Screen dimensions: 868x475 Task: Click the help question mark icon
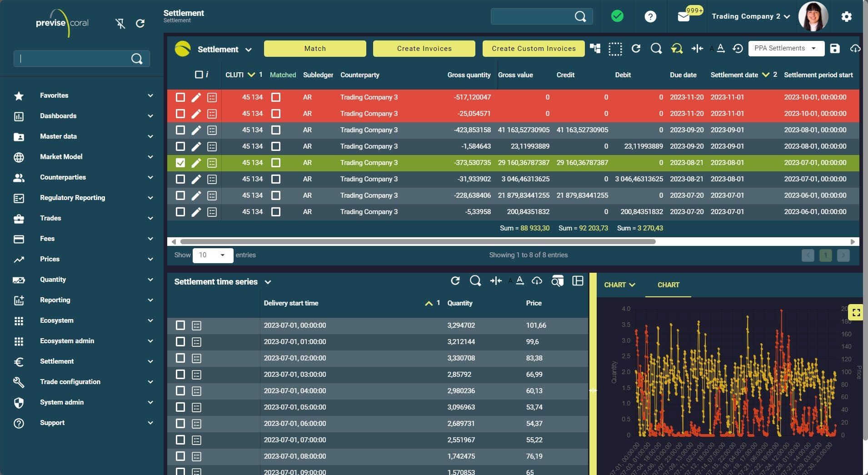[x=650, y=17]
